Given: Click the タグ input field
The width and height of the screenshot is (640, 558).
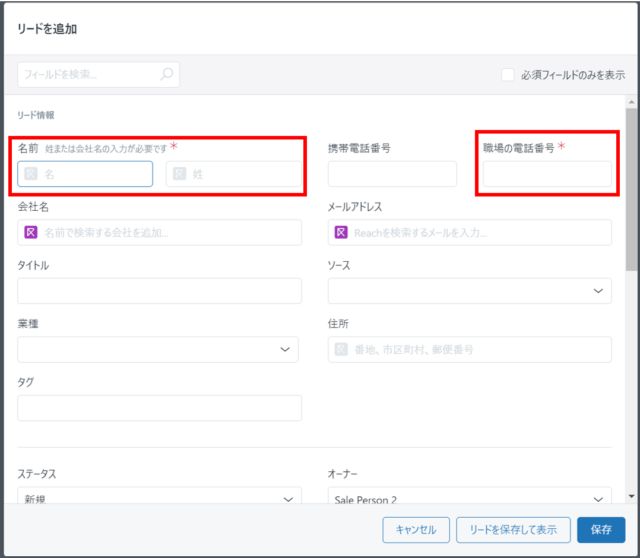Looking at the screenshot, I should click(160, 408).
